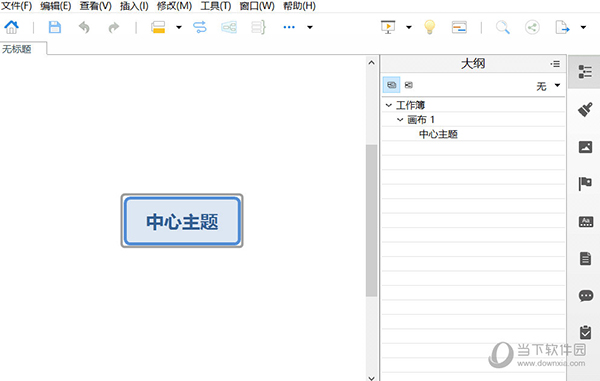Viewport: 600px width, 381px height.
Task: Add a summary bracket icon
Action: click(258, 27)
